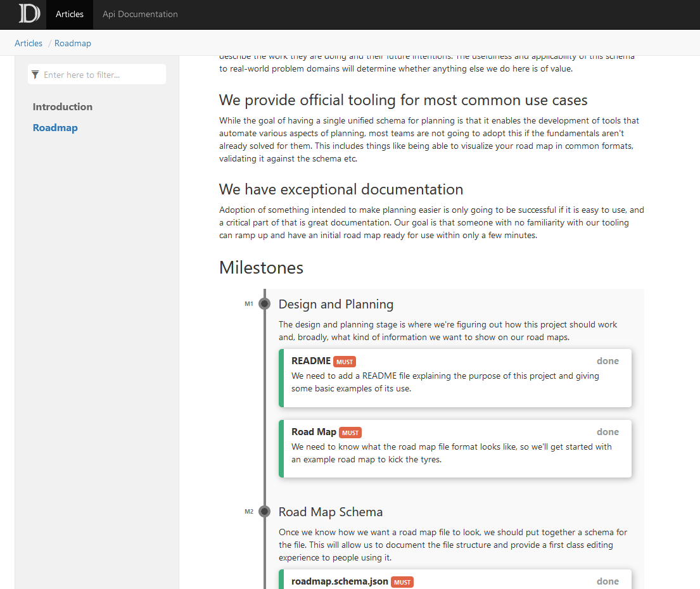
Task: Toggle the done status on roadmap.schema.json
Action: pyautogui.click(x=607, y=581)
